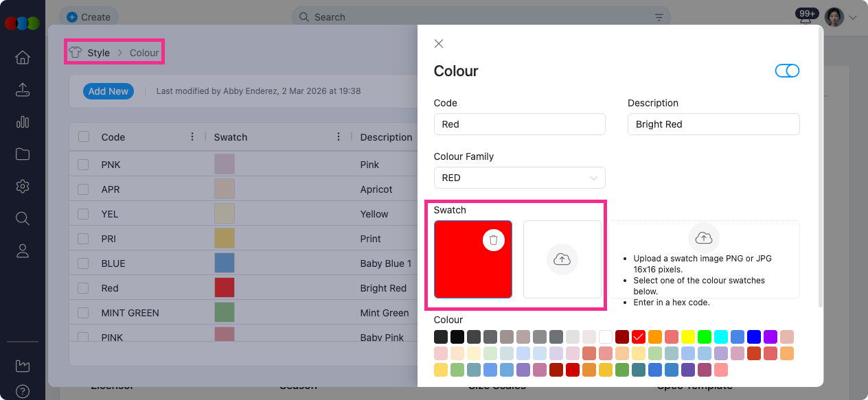Expand the Colour Family dropdown
Screen dimensions: 868x400
coord(519,178)
